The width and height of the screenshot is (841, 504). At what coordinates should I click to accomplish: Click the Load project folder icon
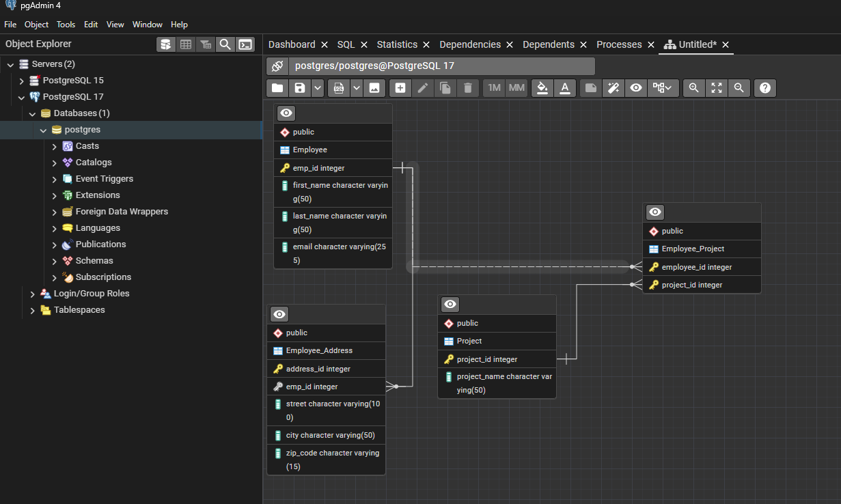point(277,88)
